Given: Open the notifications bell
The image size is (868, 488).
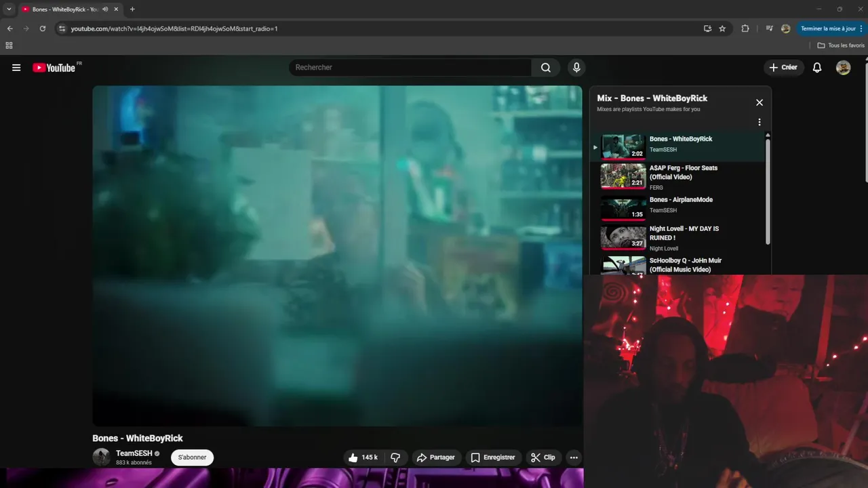Looking at the screenshot, I should click(817, 68).
